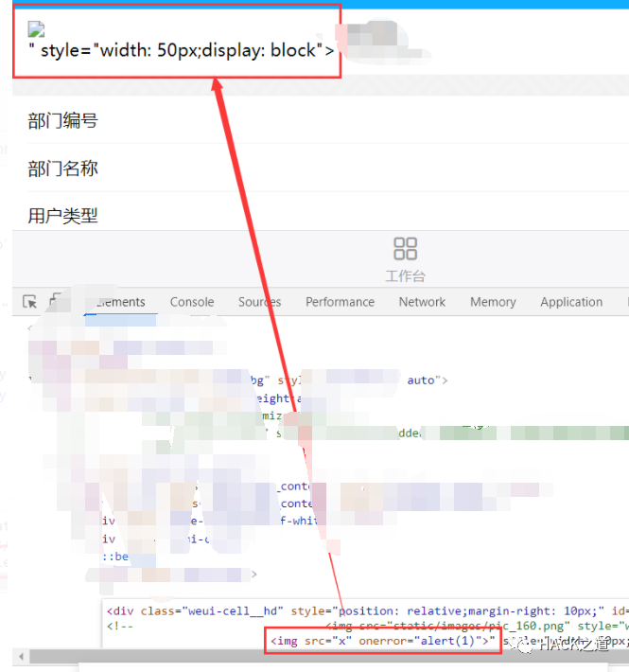Click the inspect element picker icon

tap(29, 302)
